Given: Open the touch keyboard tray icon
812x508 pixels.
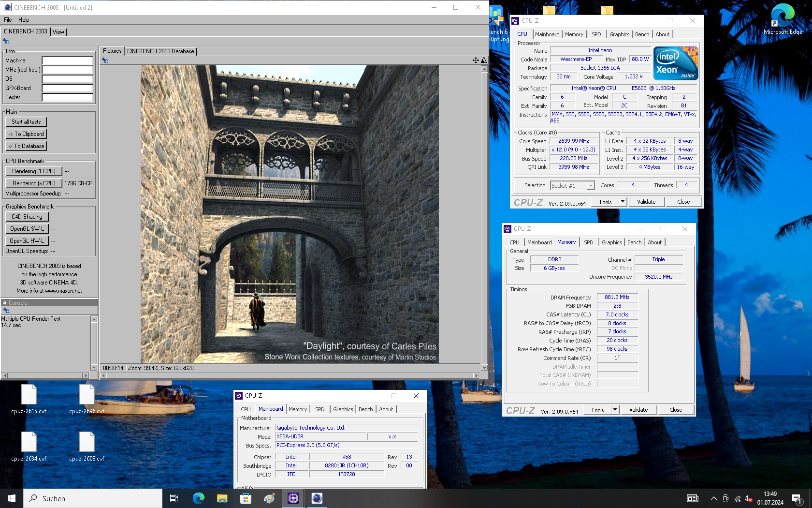Looking at the screenshot, I should point(693,498).
